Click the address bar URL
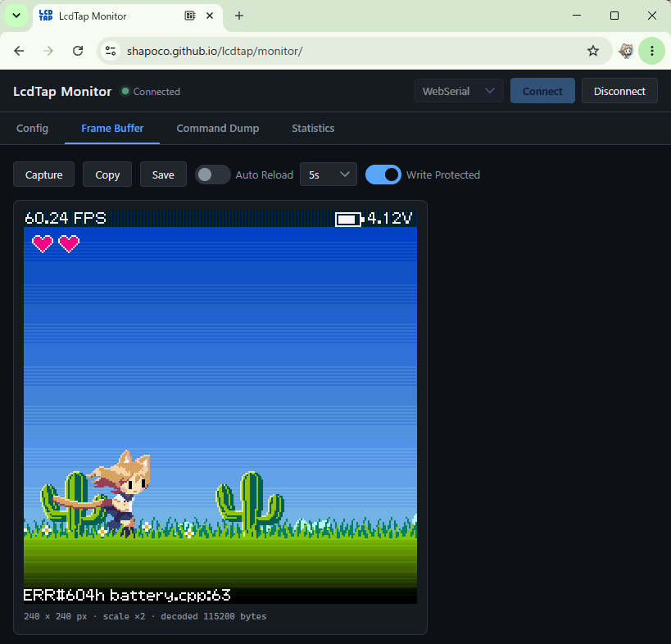Image resolution: width=671 pixels, height=644 pixels. (215, 51)
